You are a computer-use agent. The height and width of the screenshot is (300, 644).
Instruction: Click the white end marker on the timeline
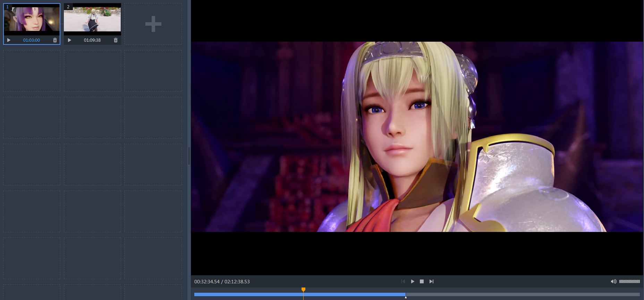(x=406, y=297)
